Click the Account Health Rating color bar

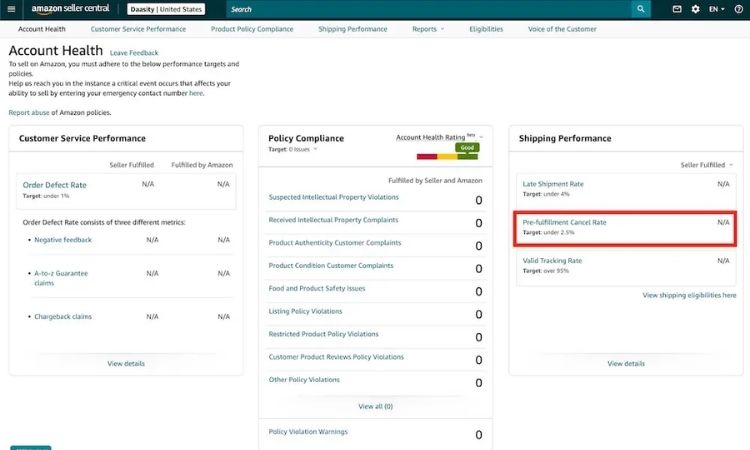(447, 157)
